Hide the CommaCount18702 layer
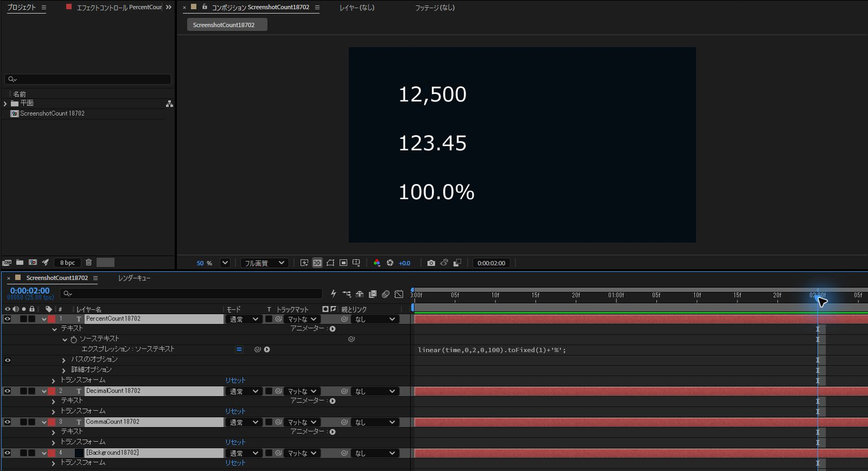This screenshot has width=868, height=471. [8, 422]
